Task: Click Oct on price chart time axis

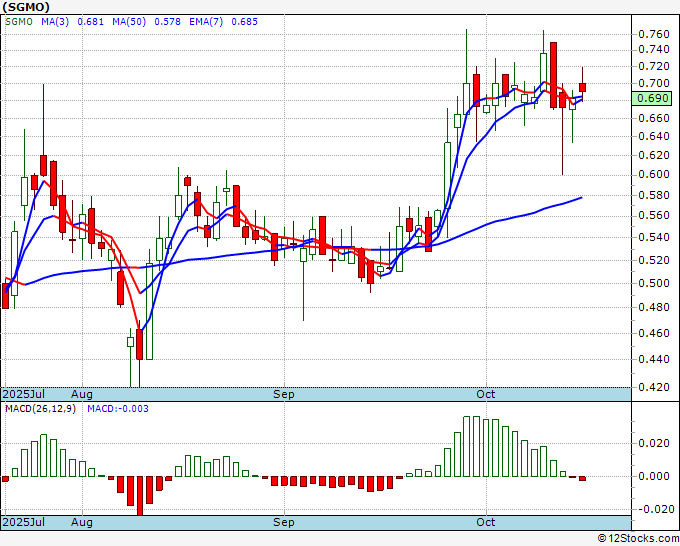Action: pyautogui.click(x=486, y=394)
